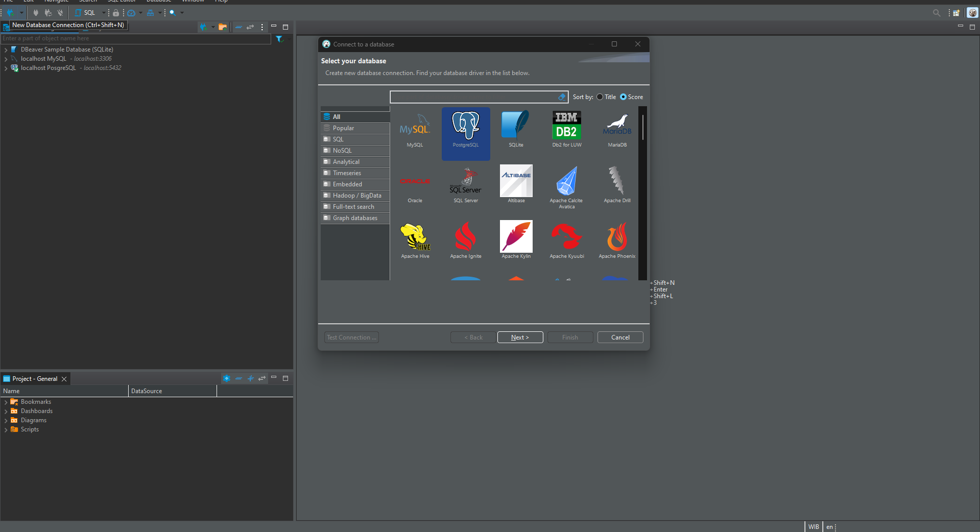Select the Altibase driver icon
The height and width of the screenshot is (532, 980).
(516, 185)
